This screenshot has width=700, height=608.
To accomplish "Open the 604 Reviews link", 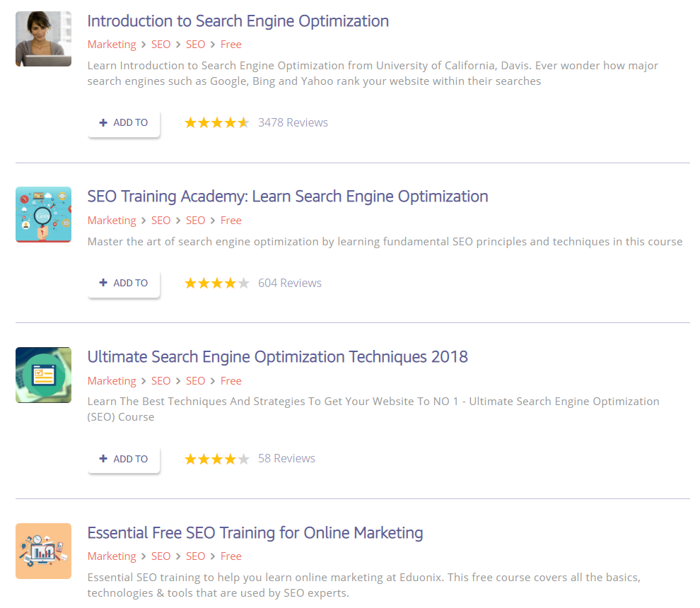I will coord(290,283).
